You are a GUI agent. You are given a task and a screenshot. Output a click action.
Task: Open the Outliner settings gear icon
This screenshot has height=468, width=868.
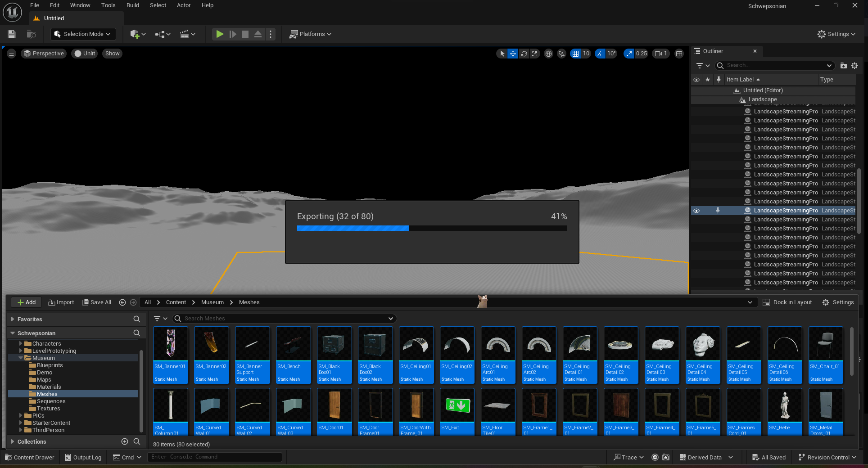pyautogui.click(x=854, y=66)
